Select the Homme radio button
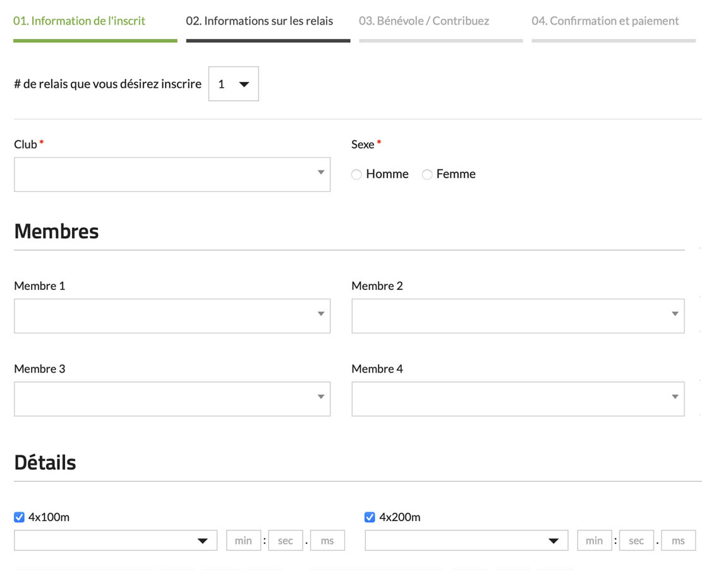This screenshot has width=702, height=588. (357, 175)
